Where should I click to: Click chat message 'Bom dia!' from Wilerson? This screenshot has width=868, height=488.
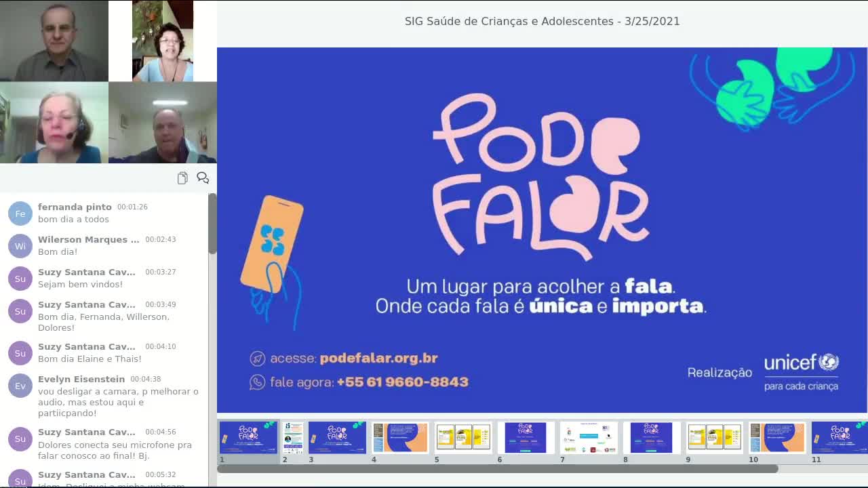(x=58, y=251)
